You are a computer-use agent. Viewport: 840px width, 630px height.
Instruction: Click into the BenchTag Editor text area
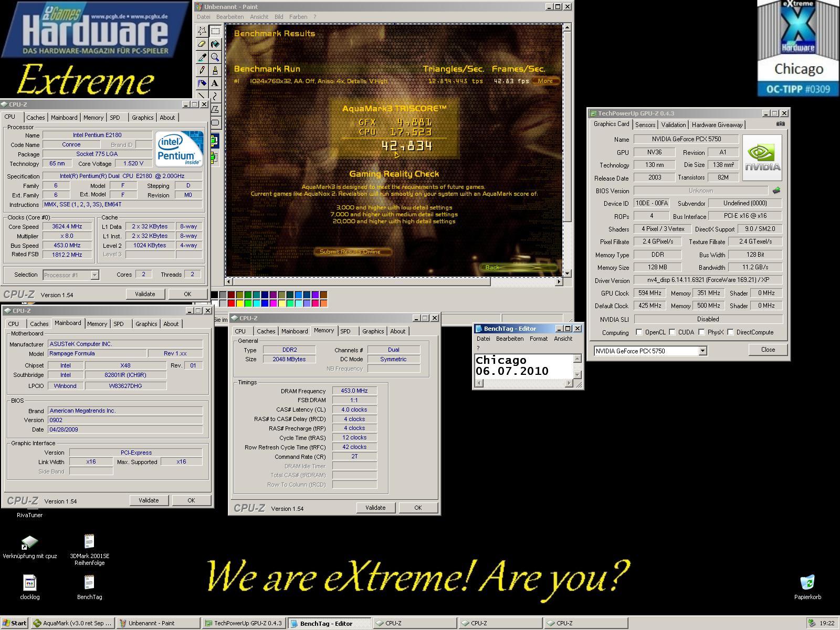[523, 366]
